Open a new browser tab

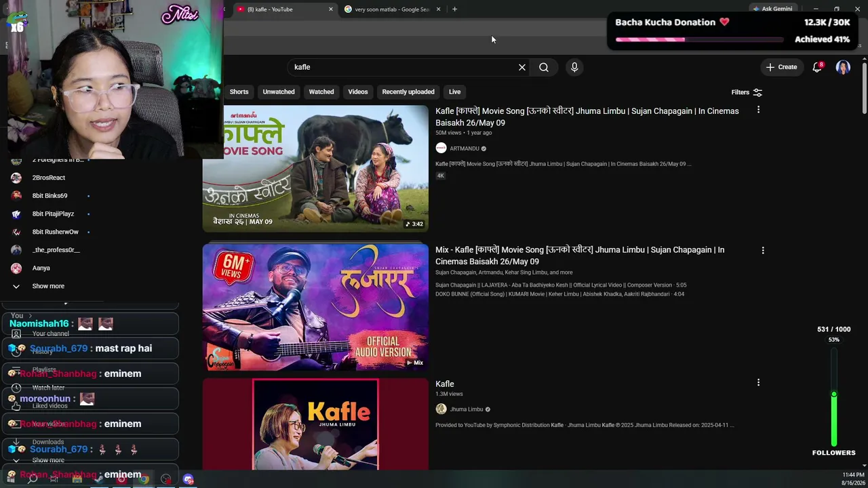454,9
